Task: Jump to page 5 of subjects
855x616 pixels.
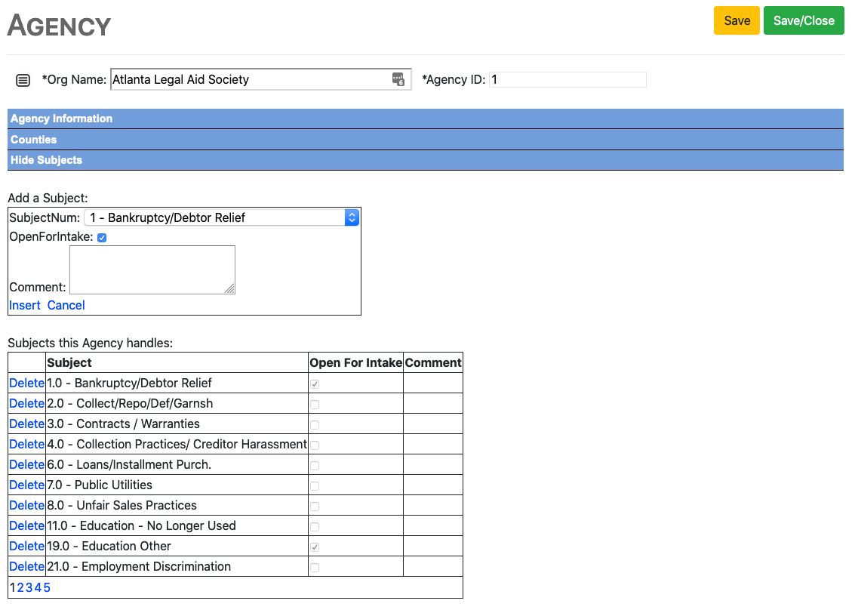Action: point(47,587)
